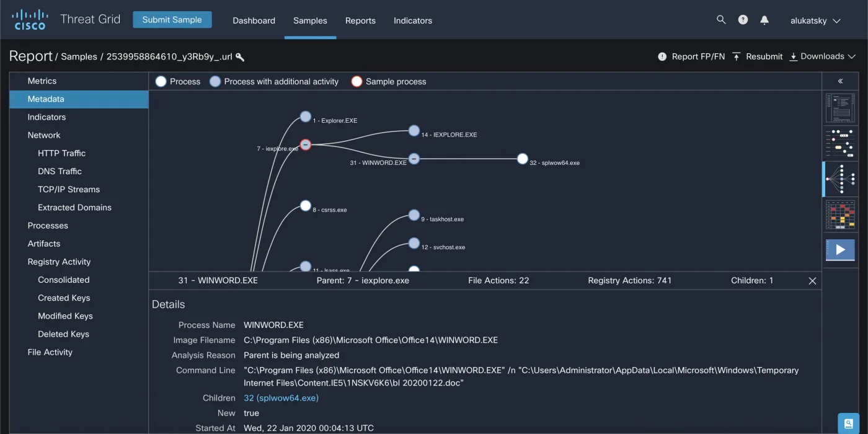
Task: Resubmit the sample
Action: pyautogui.click(x=757, y=56)
